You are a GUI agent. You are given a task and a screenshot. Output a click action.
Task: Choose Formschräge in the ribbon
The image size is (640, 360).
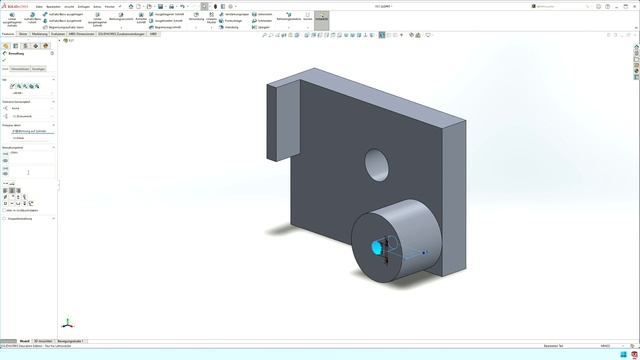(231, 21)
